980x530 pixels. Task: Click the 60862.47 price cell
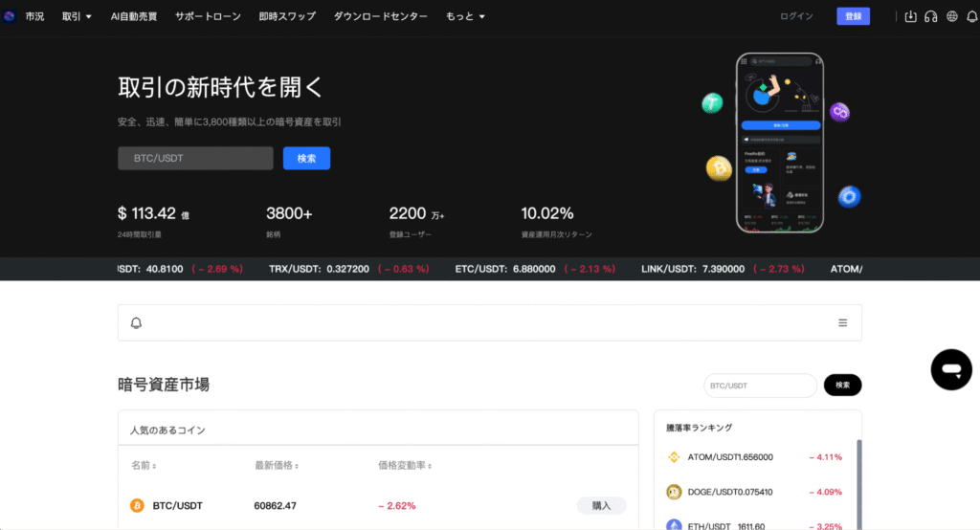click(275, 506)
